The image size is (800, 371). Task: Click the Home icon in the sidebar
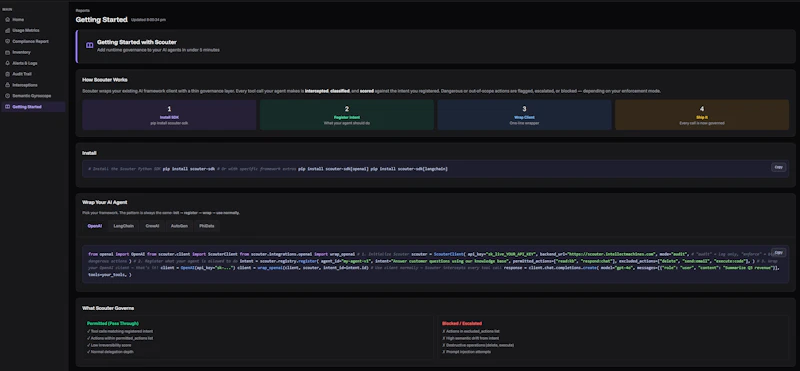7,19
